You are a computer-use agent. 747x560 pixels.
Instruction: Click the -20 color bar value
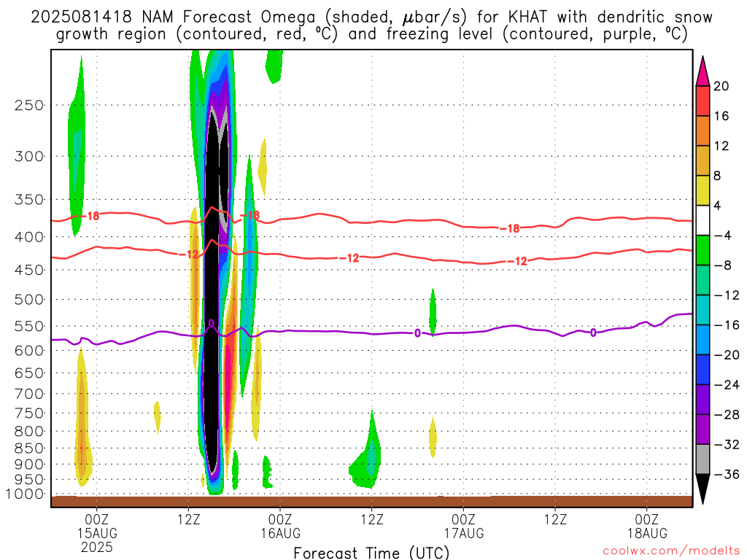pos(727,355)
